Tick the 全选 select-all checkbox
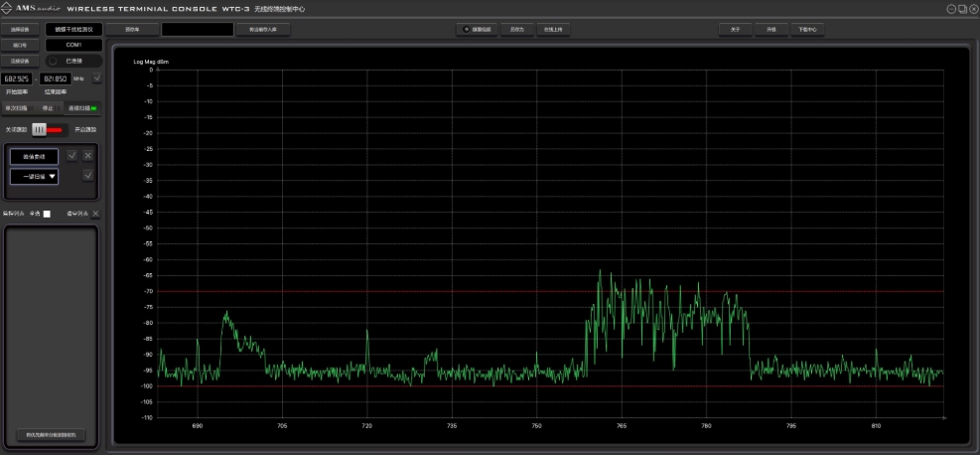The width and height of the screenshot is (980, 455). [47, 214]
